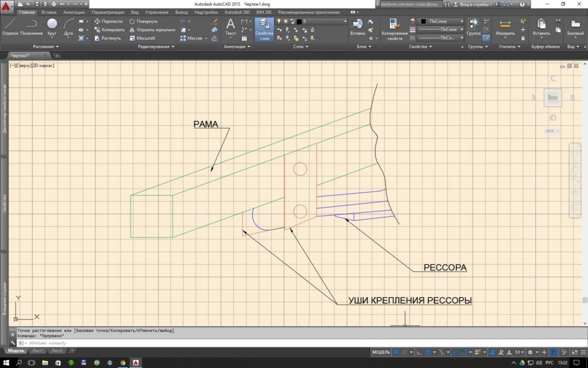The width and height of the screenshot is (588, 368).
Task: Click the Группа group icon
Action: pos(474,27)
